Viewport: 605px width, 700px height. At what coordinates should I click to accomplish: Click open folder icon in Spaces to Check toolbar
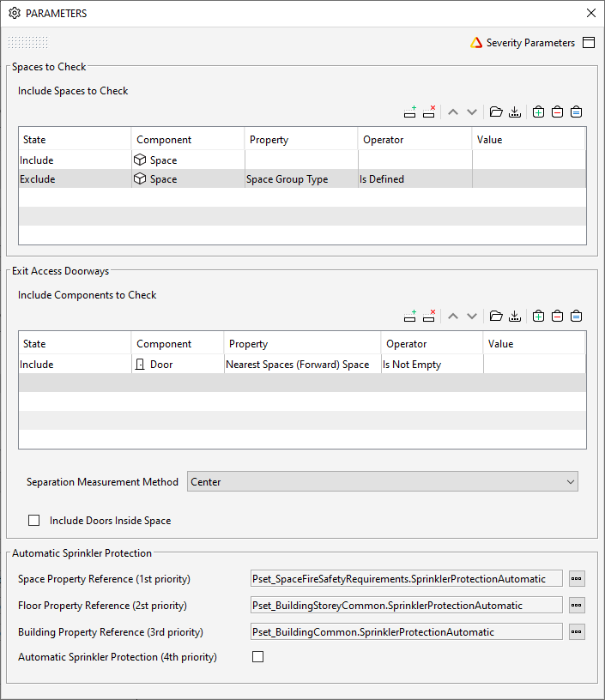(495, 112)
